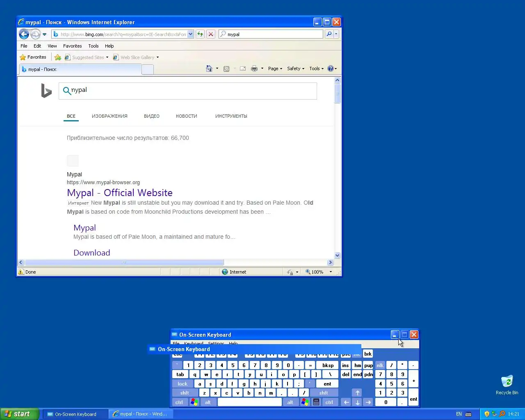Click the security shield icon in system tray
The width and height of the screenshot is (525, 420).
487,414
